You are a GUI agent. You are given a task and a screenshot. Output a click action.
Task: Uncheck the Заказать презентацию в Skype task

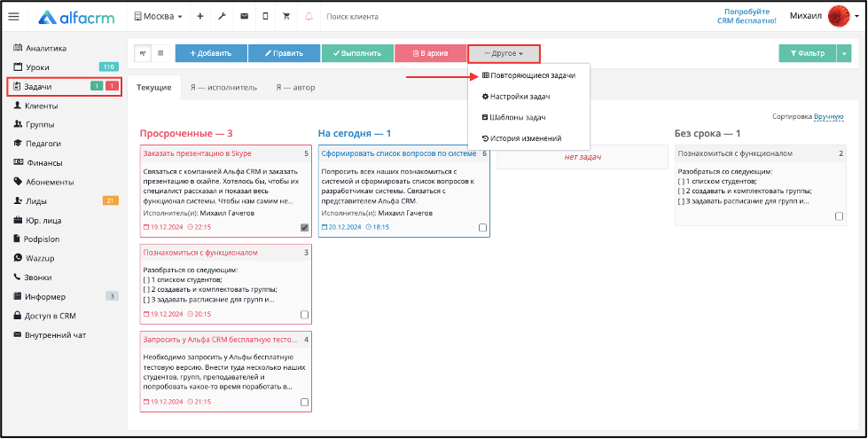click(304, 228)
